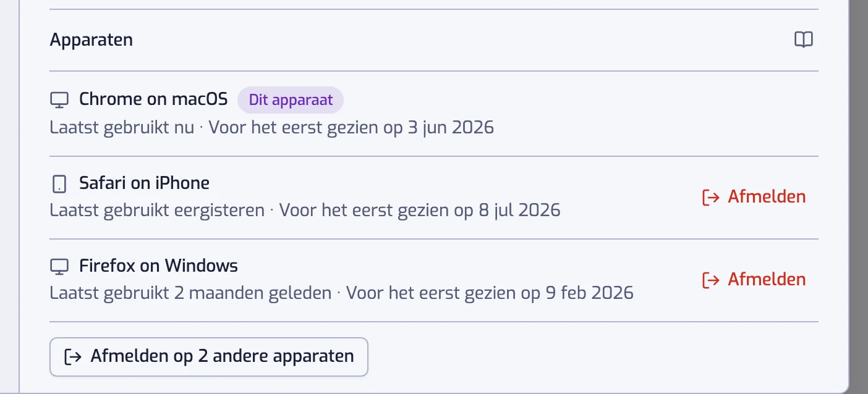Click the Apparaten section heading
868x394 pixels.
(x=91, y=41)
